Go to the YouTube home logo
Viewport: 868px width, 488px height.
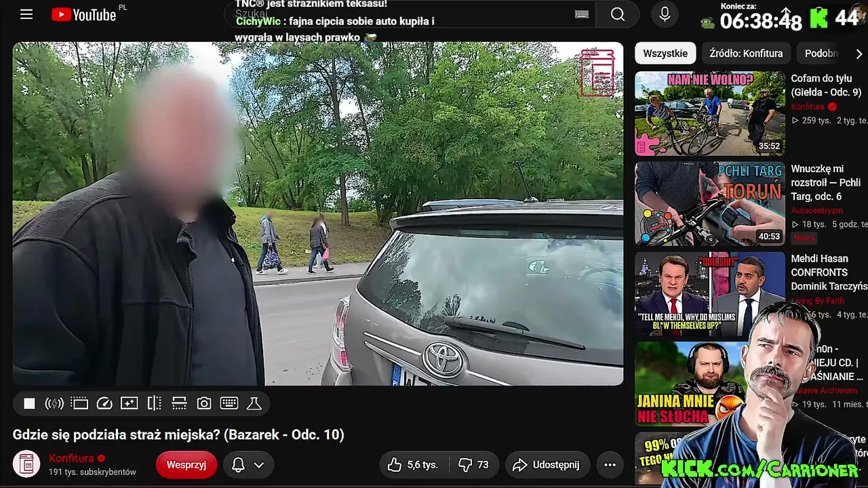83,14
